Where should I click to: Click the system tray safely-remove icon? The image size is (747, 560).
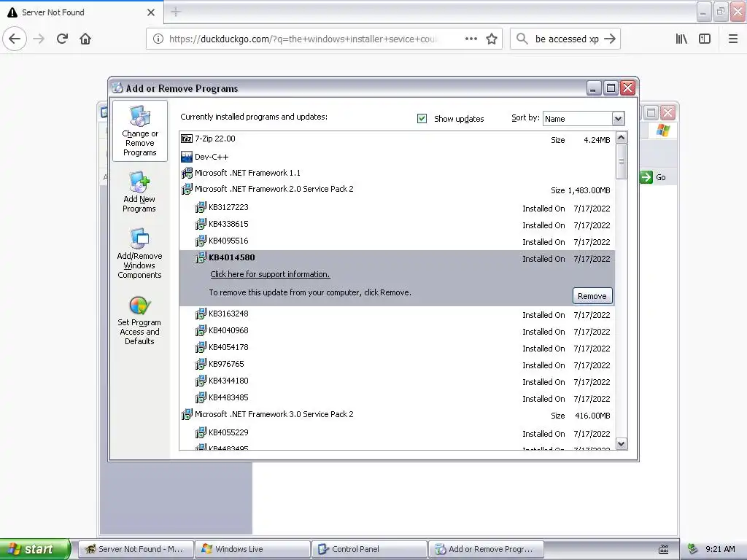click(693, 549)
